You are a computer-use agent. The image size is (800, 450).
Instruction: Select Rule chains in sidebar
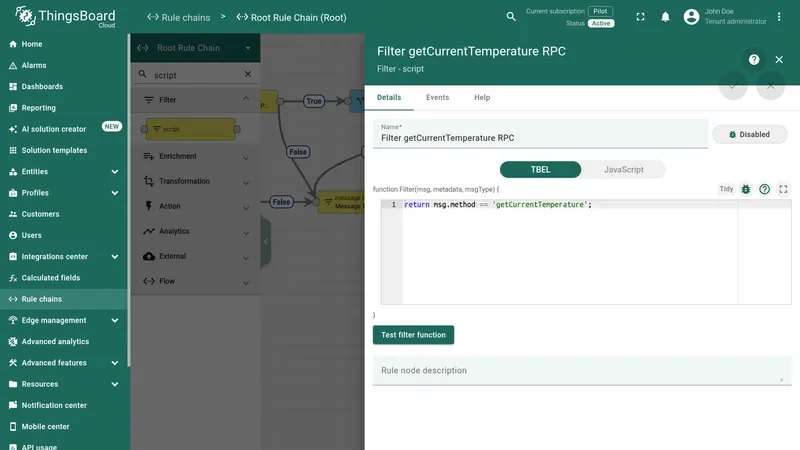click(x=64, y=299)
